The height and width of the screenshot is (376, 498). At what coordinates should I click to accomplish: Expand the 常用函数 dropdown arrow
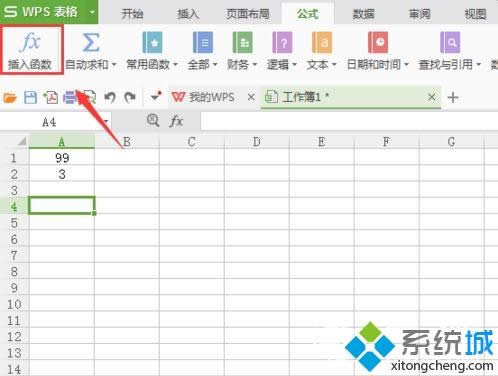[175, 64]
